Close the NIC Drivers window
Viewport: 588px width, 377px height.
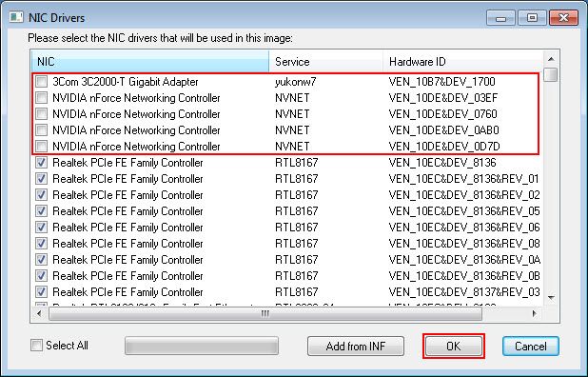pos(563,18)
